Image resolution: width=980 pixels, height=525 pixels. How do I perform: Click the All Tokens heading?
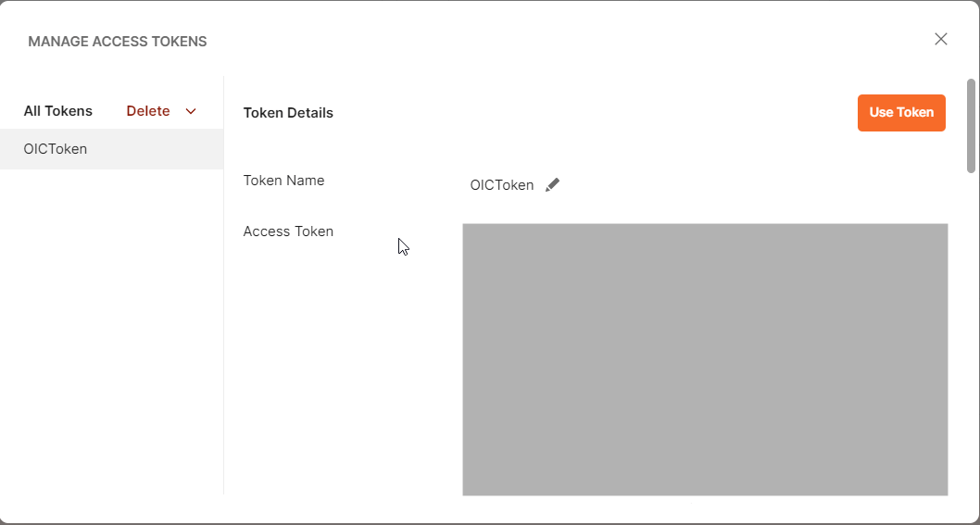click(58, 111)
